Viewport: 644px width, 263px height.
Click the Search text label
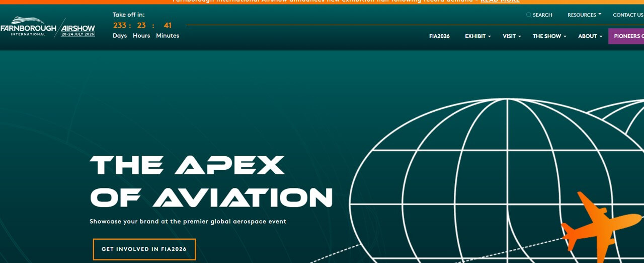(542, 15)
